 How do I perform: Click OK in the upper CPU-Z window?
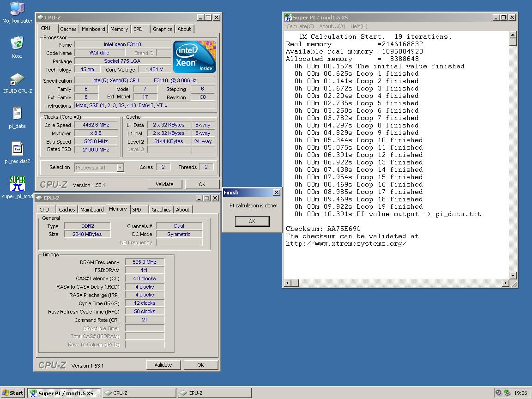tap(202, 184)
